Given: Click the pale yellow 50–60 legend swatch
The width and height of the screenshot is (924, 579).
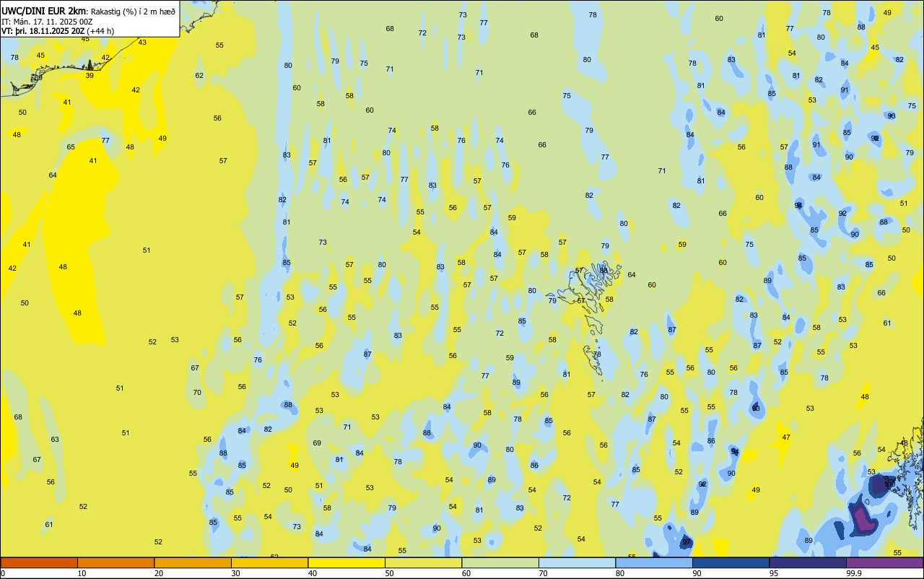Looking at the screenshot, I should 423,562.
